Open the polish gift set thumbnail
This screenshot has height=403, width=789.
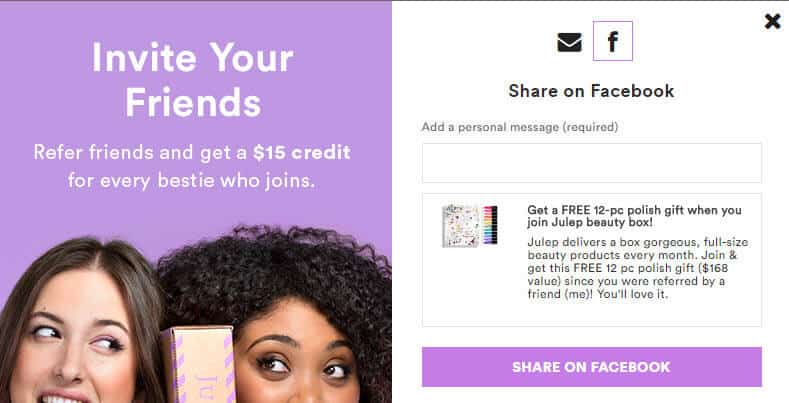point(469,226)
